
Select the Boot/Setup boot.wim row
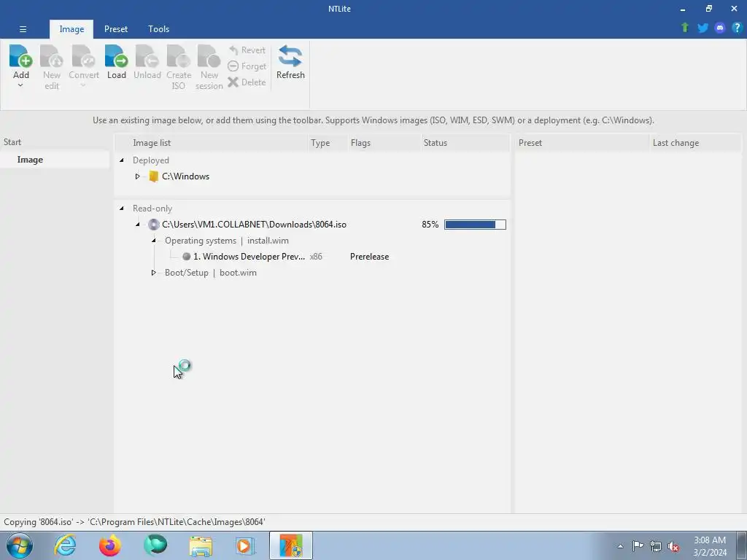(x=211, y=273)
